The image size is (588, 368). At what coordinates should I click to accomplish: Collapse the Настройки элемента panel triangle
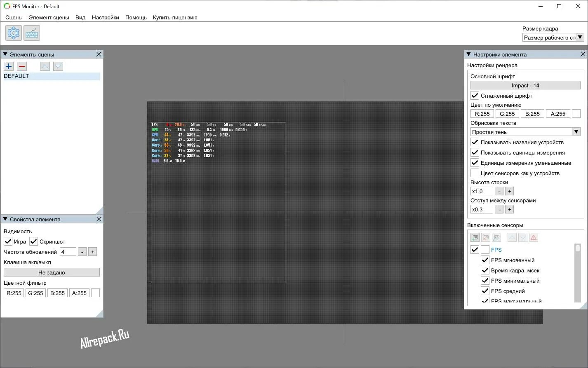pos(469,54)
